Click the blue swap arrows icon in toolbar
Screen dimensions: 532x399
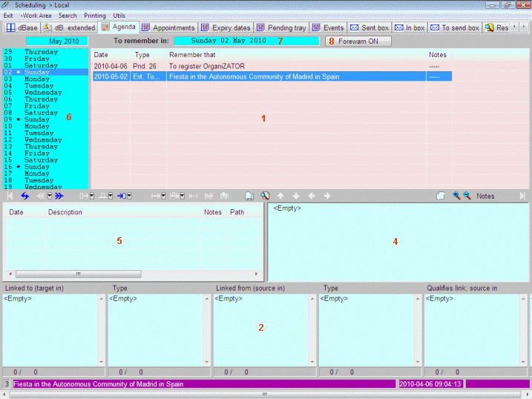click(x=24, y=196)
